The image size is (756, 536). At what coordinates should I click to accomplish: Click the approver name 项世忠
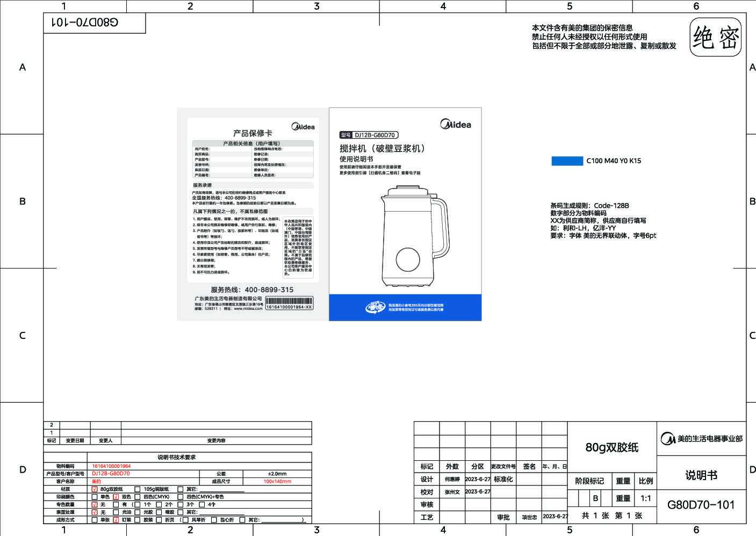(x=529, y=517)
